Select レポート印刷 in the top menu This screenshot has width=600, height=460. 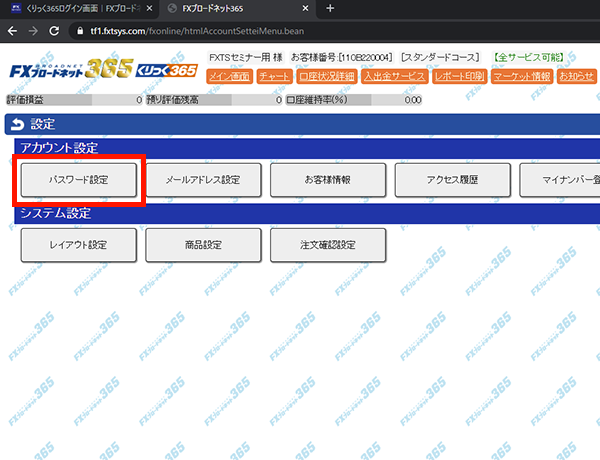click(458, 76)
